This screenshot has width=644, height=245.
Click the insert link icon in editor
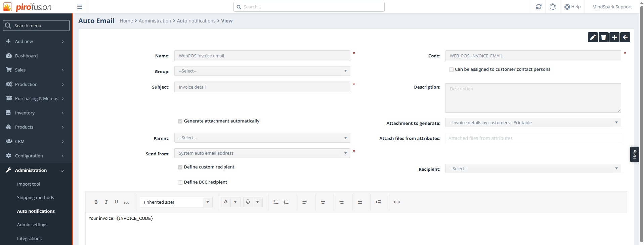(x=397, y=202)
